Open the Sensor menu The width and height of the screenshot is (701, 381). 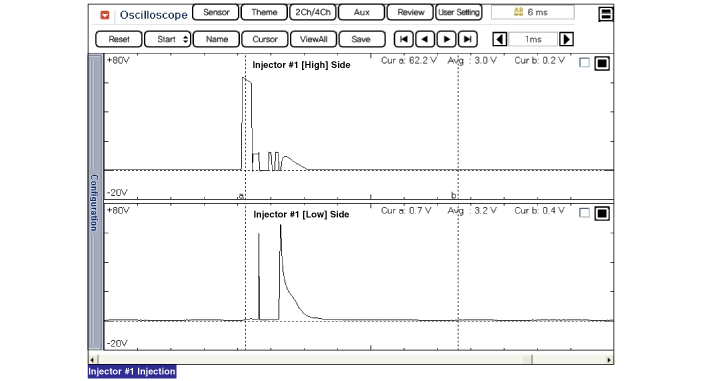click(216, 12)
